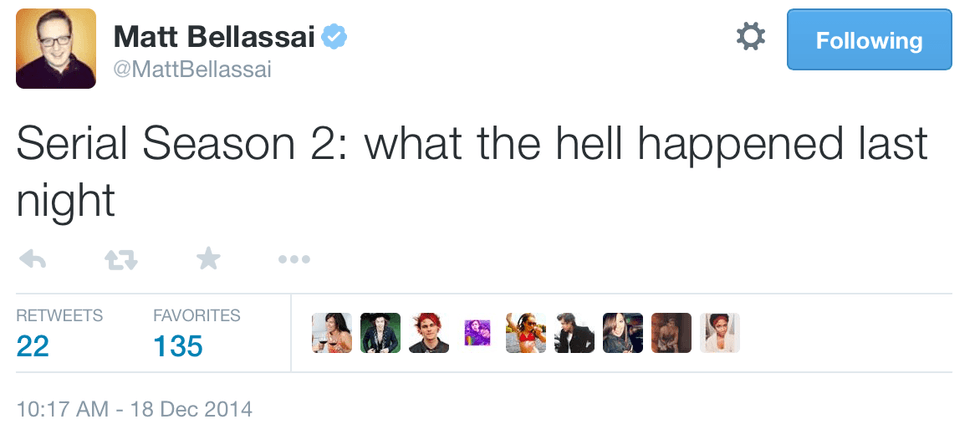Retweet this tweet using the retweet icon
Image resolution: width=980 pixels, height=425 pixels.
[120, 260]
